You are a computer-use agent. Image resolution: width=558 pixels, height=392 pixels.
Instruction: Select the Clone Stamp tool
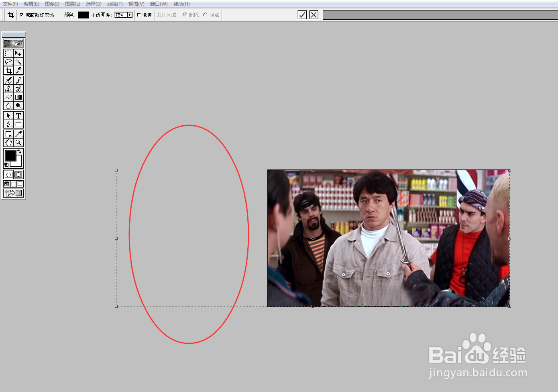(8, 89)
